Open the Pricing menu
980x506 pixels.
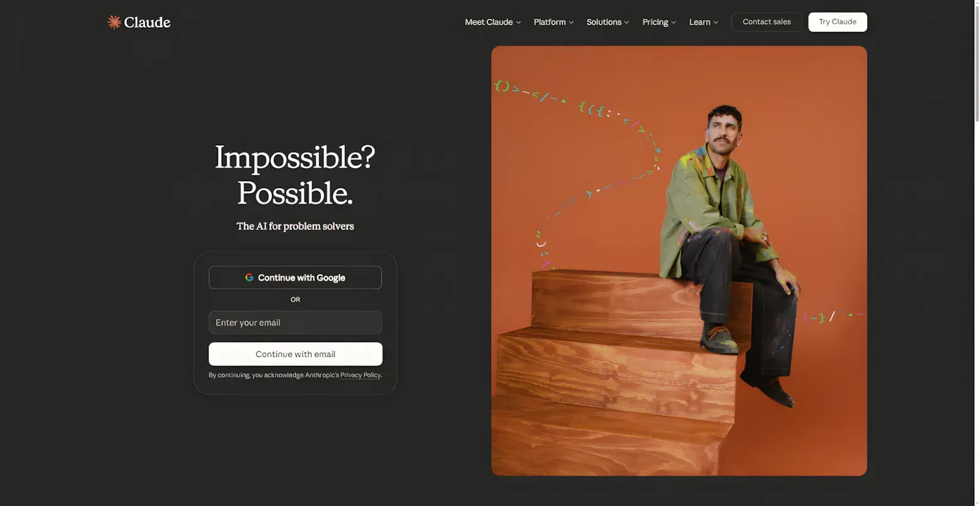(x=659, y=22)
